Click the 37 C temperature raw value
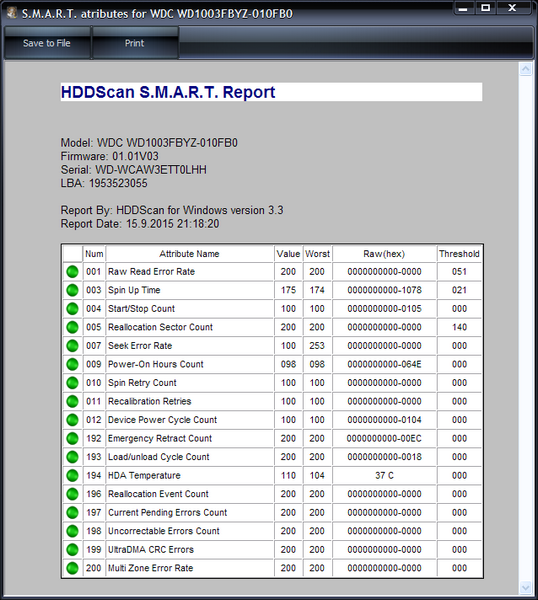Viewport: 538px width, 600px height. point(384,475)
